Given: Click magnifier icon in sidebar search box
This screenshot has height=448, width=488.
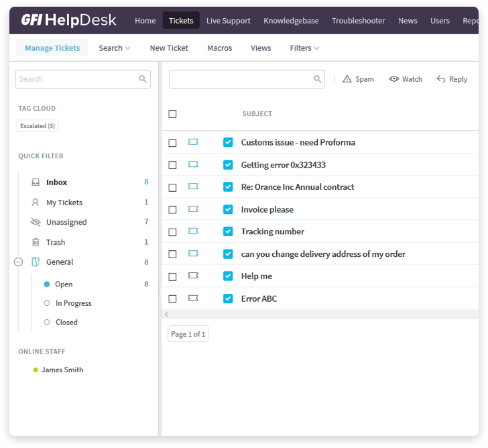Looking at the screenshot, I should click(143, 79).
